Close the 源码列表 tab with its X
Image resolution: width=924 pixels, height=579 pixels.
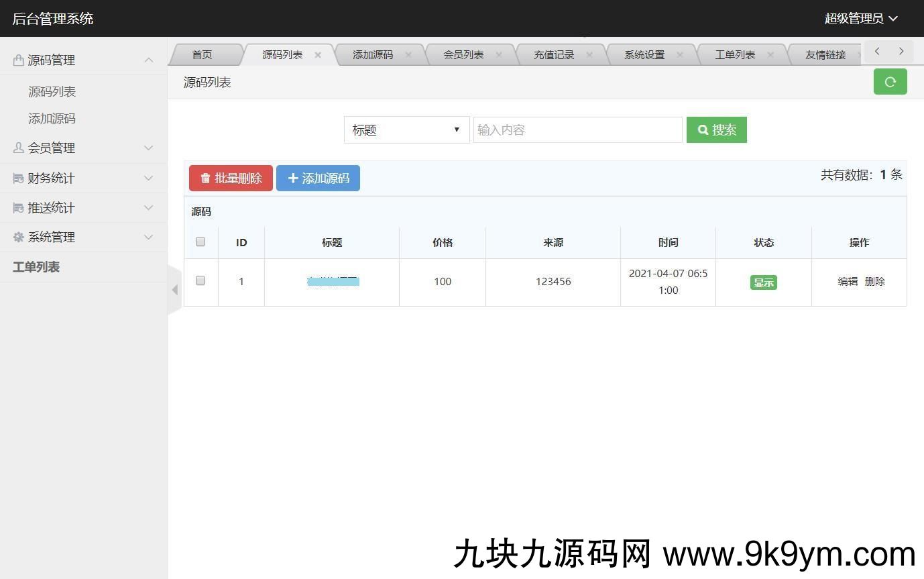point(318,55)
